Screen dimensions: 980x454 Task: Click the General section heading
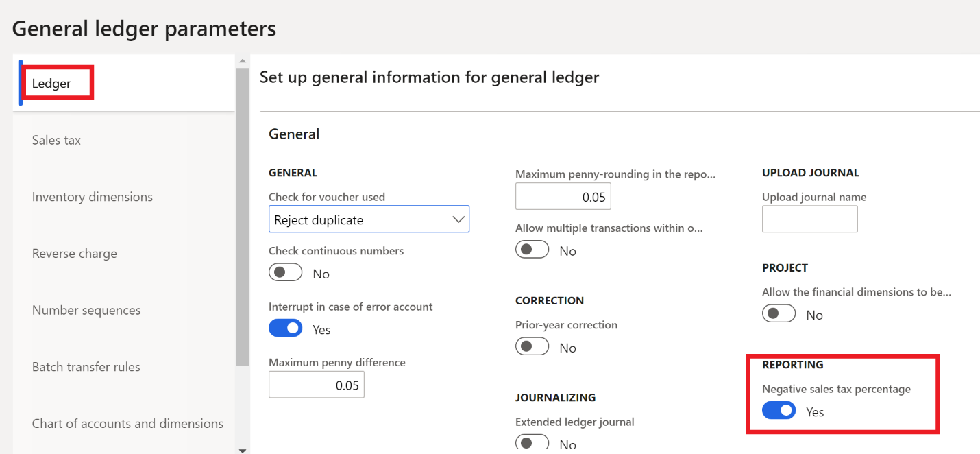click(294, 134)
